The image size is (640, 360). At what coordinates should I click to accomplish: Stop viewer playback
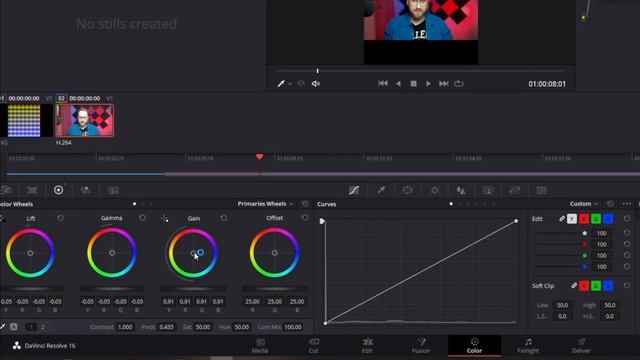coord(413,84)
